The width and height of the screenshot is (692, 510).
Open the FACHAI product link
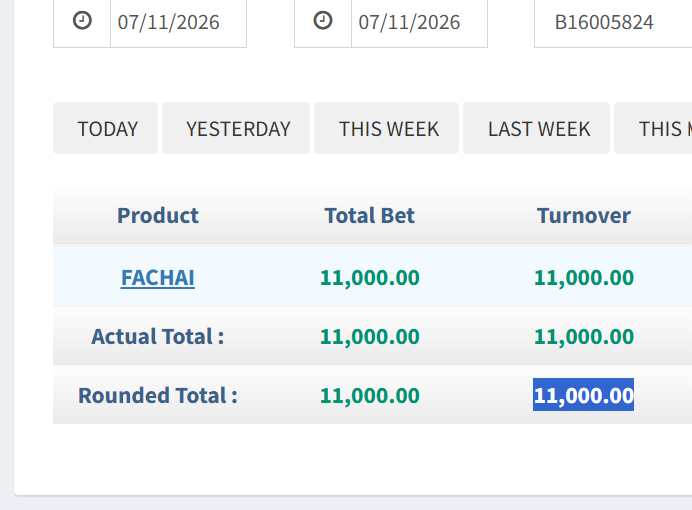tap(158, 278)
